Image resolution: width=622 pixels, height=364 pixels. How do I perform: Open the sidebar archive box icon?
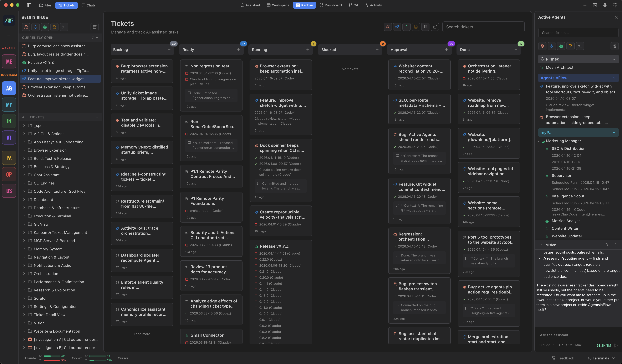click(x=95, y=27)
